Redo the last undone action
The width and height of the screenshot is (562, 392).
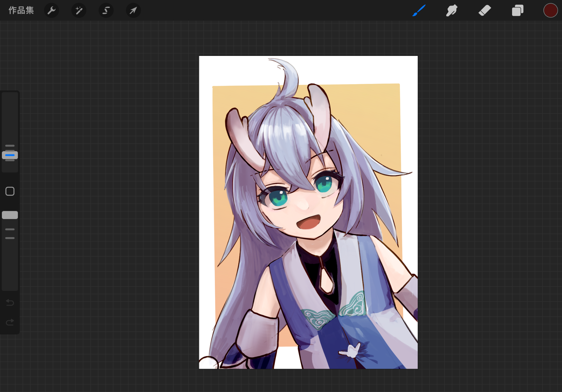pyautogui.click(x=10, y=322)
